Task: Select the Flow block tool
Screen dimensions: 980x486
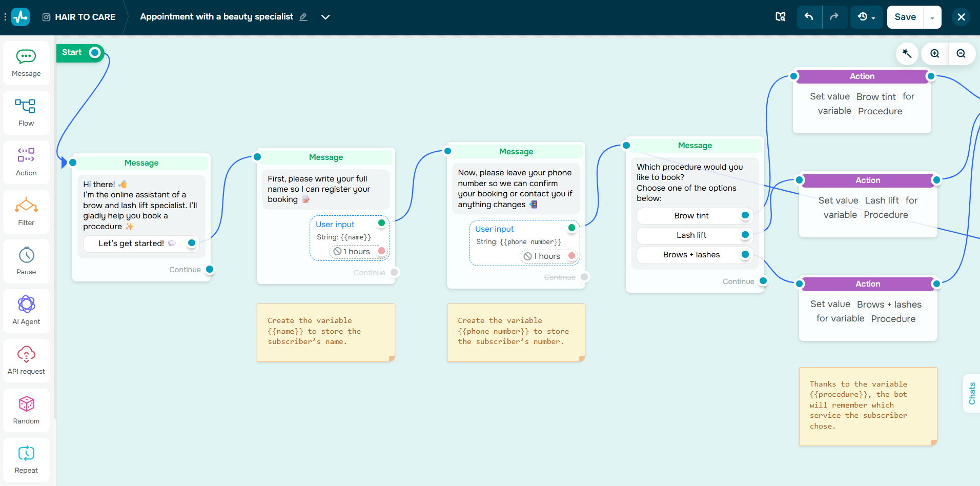Action: pos(26,112)
